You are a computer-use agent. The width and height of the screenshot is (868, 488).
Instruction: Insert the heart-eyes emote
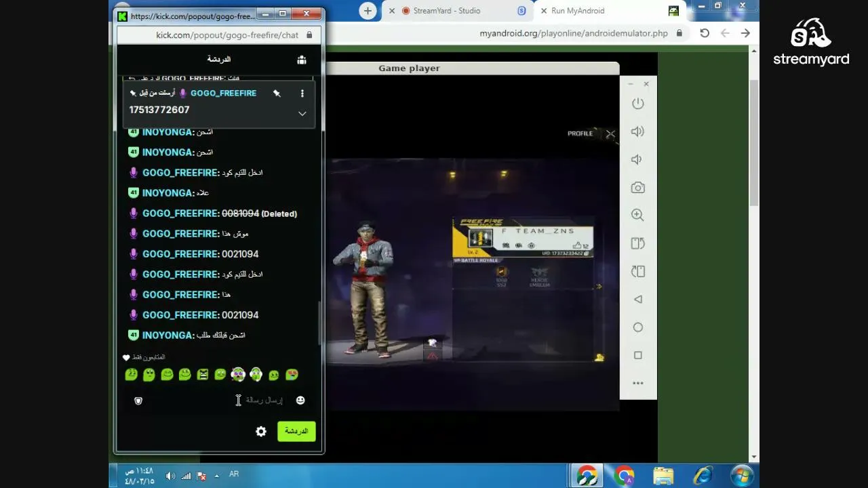(x=292, y=374)
